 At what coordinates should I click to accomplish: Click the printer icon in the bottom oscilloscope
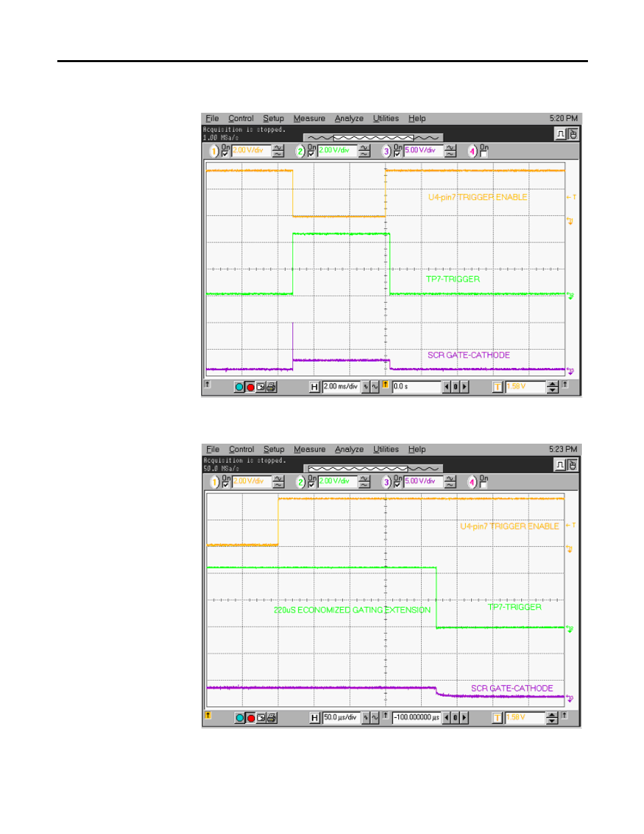(x=271, y=718)
